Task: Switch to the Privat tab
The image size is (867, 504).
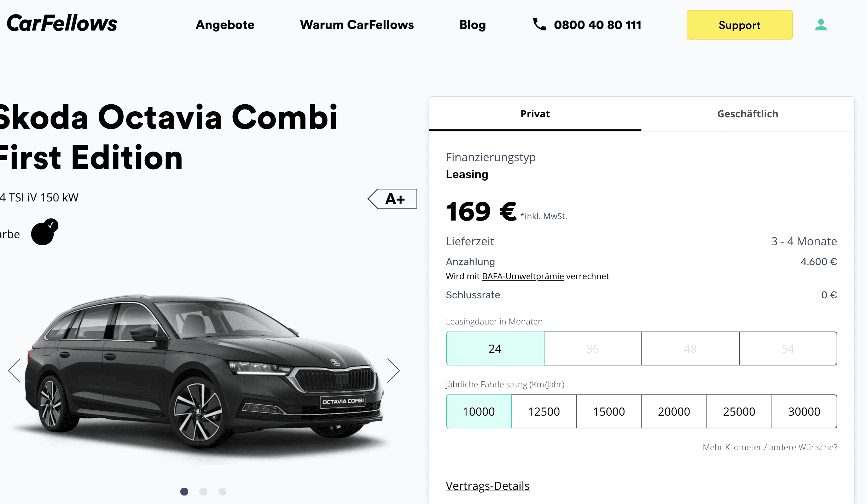Action: (535, 114)
